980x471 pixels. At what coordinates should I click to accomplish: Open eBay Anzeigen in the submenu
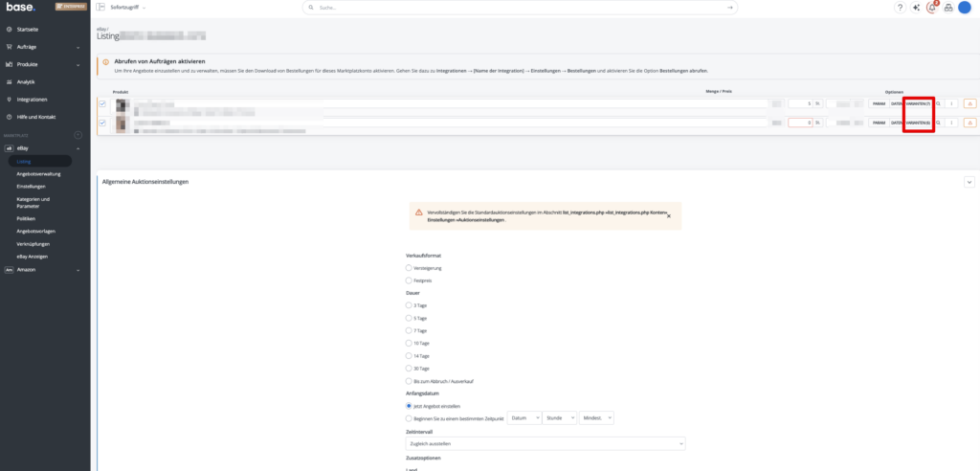[33, 257]
